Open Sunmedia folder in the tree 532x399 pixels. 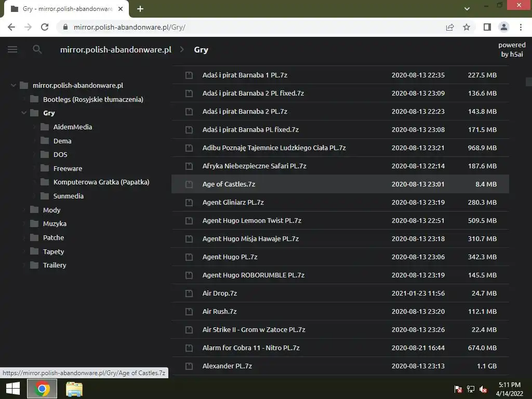pos(68,196)
